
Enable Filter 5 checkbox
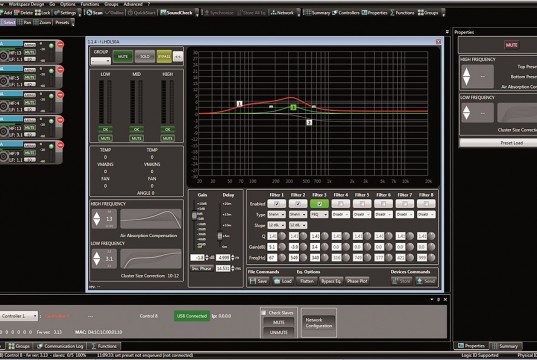(x=362, y=204)
